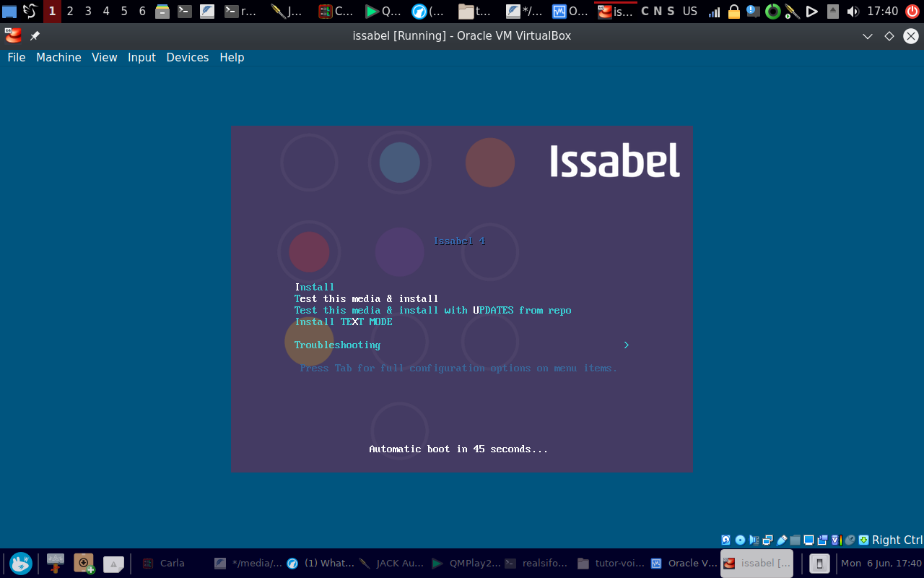Click the lock icon in system tray
The width and height of the screenshot is (924, 578).
(734, 11)
